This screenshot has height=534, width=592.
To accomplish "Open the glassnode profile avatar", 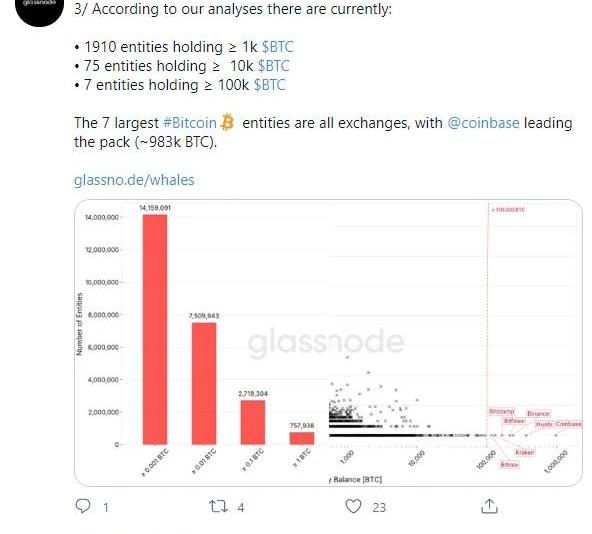I will pos(39,9).
